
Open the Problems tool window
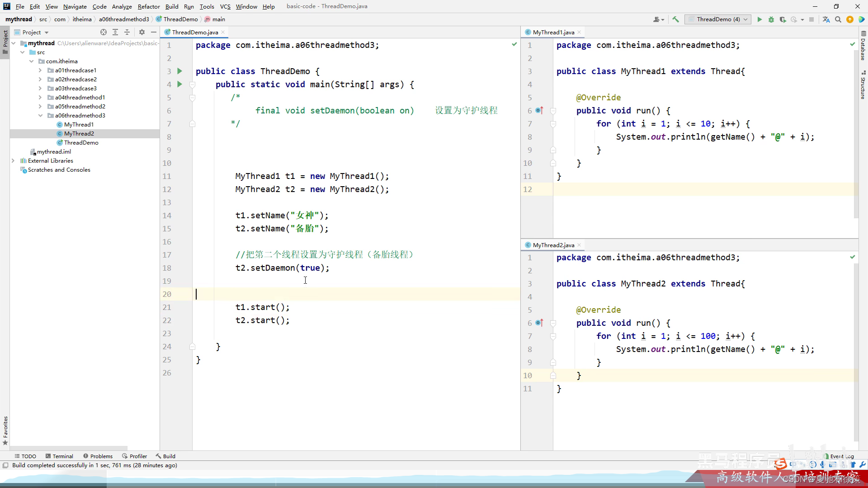[98, 456]
